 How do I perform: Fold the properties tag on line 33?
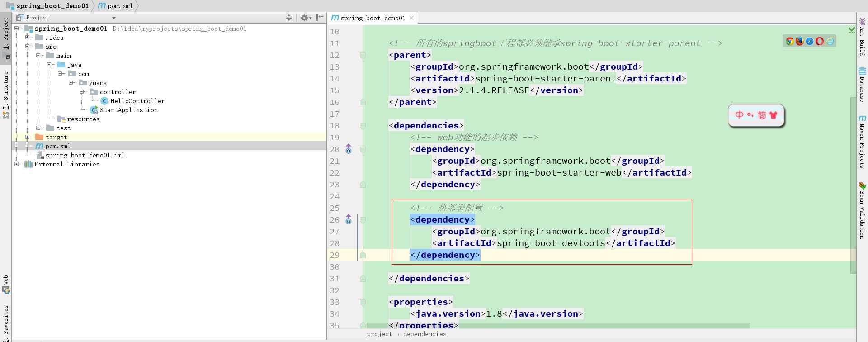click(363, 302)
